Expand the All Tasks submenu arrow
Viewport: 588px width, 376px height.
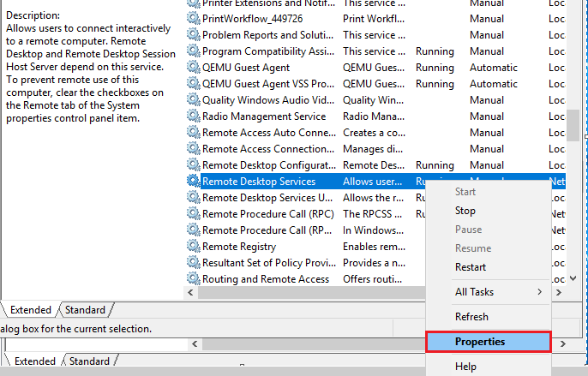(x=540, y=292)
